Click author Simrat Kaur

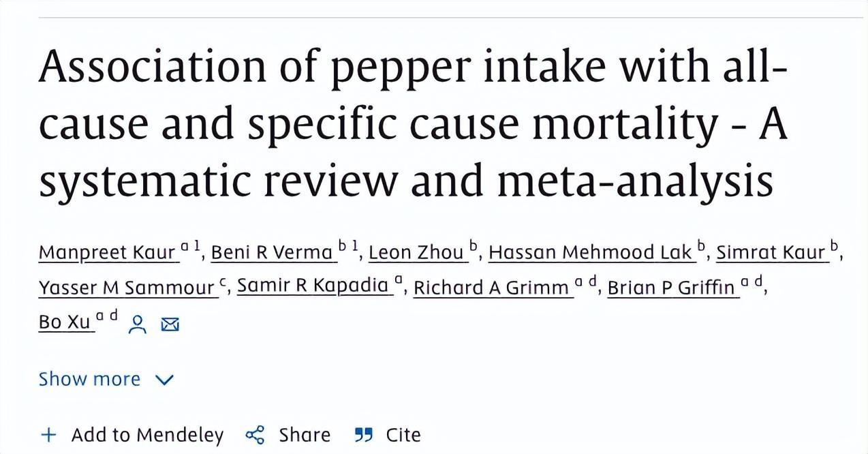[x=771, y=253]
